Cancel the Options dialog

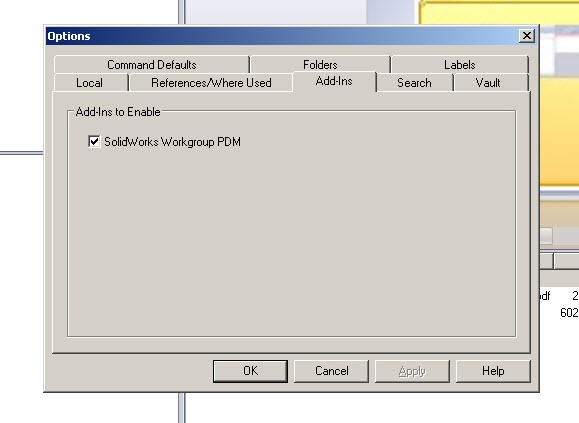[332, 371]
